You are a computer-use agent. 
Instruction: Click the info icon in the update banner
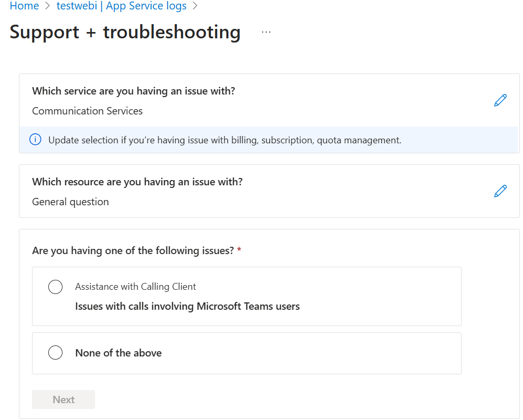(35, 140)
